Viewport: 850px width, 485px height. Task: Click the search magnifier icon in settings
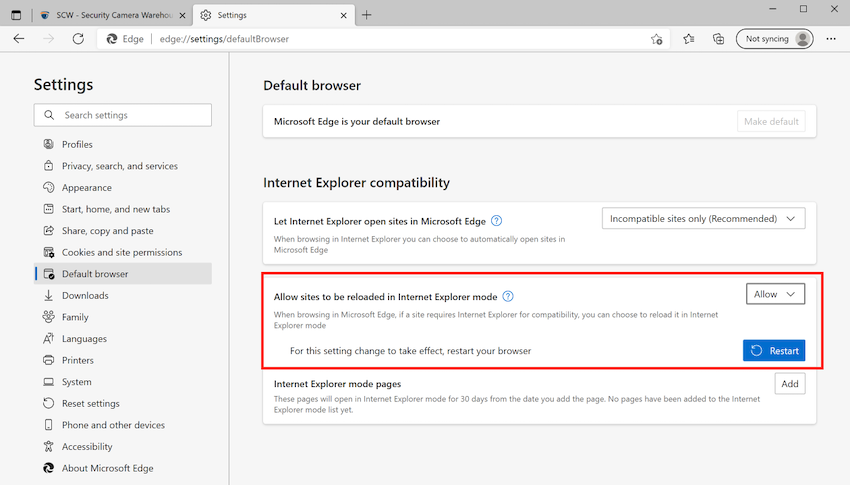(x=49, y=115)
